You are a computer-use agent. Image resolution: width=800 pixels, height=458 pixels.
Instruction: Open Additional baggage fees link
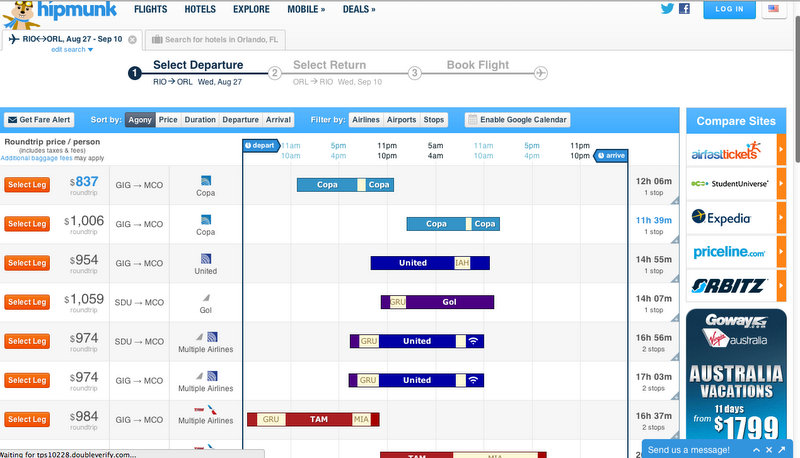pos(36,158)
